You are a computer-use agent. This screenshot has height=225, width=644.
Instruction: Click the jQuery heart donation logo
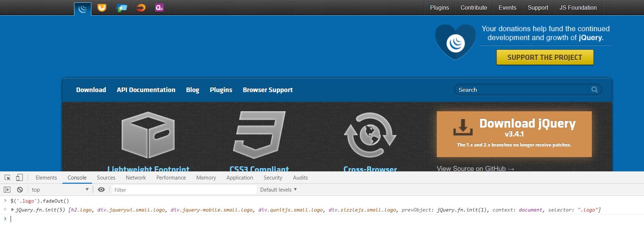[455, 42]
